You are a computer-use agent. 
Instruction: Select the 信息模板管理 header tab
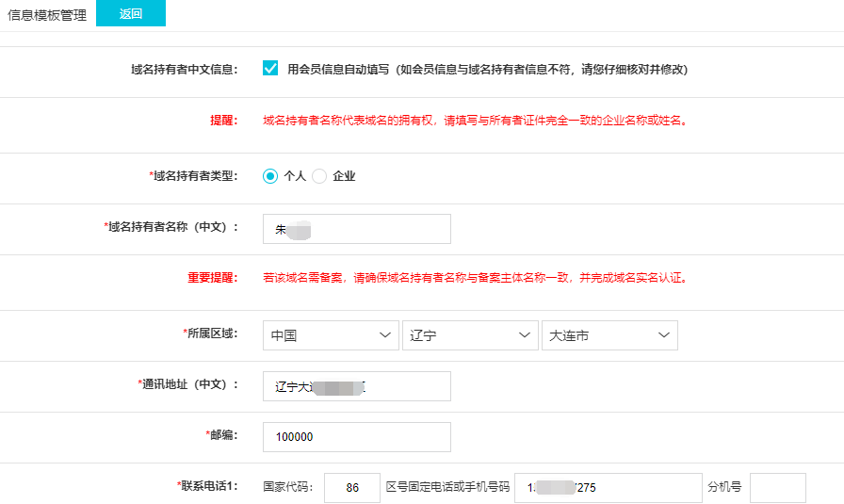[47, 15]
